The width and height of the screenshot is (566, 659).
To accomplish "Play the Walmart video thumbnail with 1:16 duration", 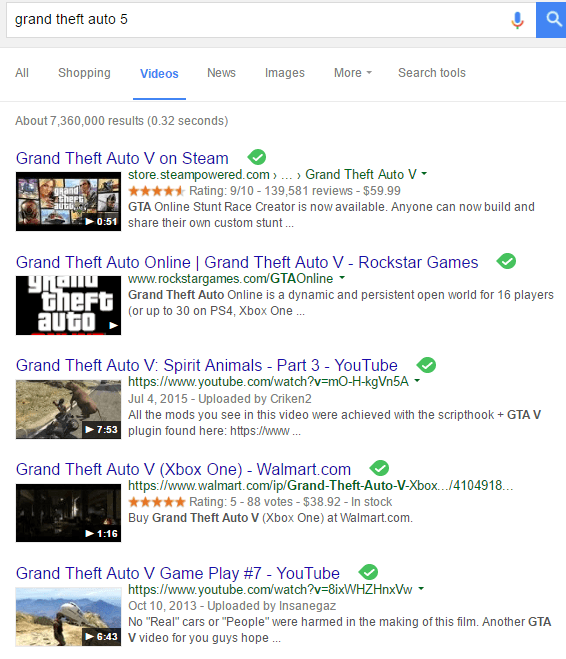I will [x=68, y=513].
